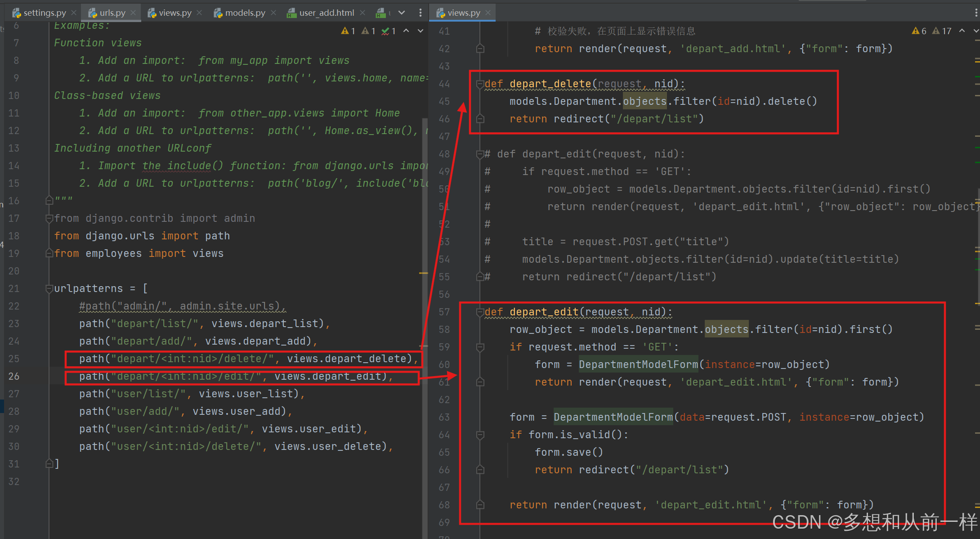The width and height of the screenshot is (980, 539).
Task: Collapse the depart_delete function fold
Action: click(480, 84)
